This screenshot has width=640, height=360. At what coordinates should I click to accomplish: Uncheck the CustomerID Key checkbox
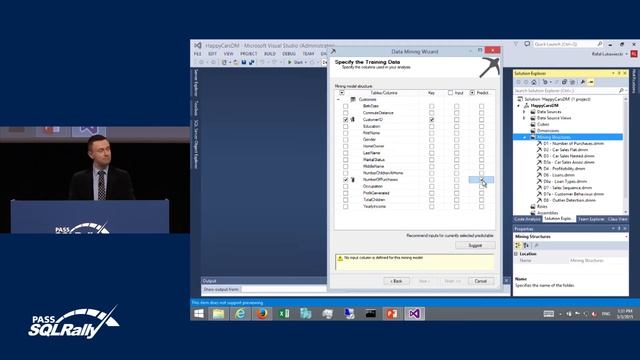(431, 120)
